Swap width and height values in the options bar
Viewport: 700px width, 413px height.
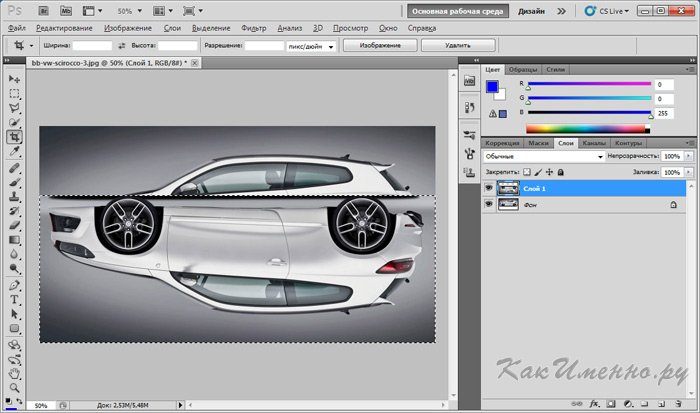[121, 46]
